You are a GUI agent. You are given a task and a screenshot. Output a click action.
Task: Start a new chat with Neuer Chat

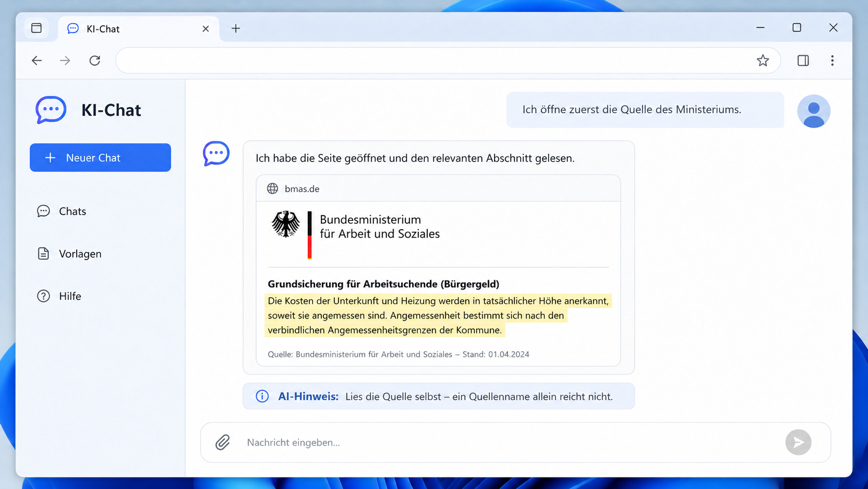pos(100,157)
